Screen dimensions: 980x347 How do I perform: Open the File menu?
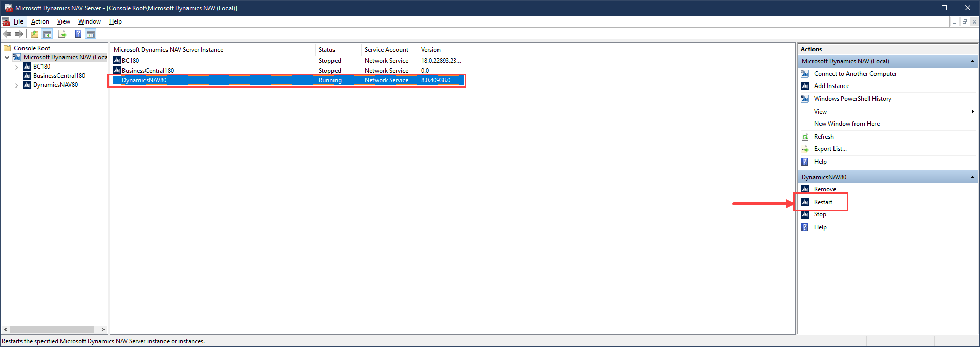pyautogui.click(x=18, y=21)
